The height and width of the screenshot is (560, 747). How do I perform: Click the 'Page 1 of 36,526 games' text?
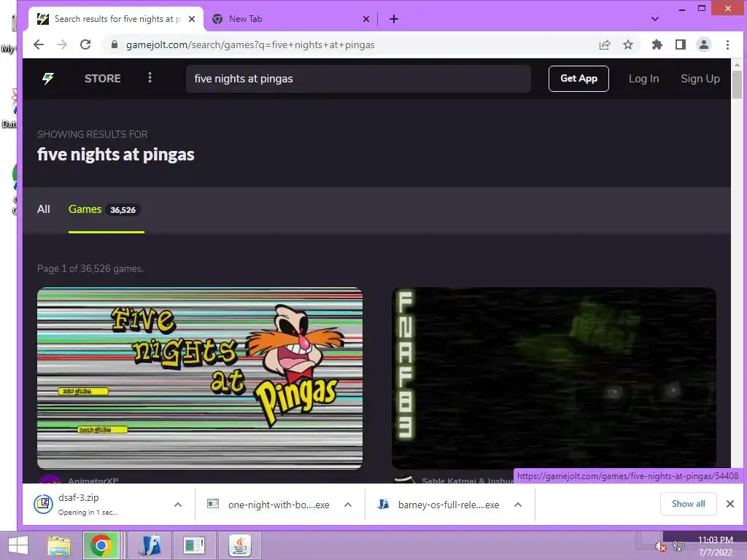[90, 268]
